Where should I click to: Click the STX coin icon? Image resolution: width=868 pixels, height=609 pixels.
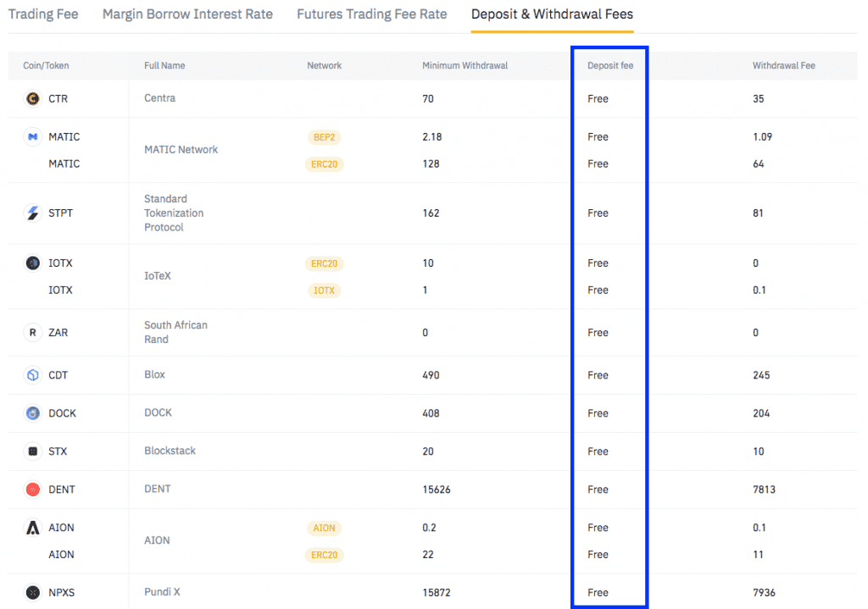(x=33, y=451)
